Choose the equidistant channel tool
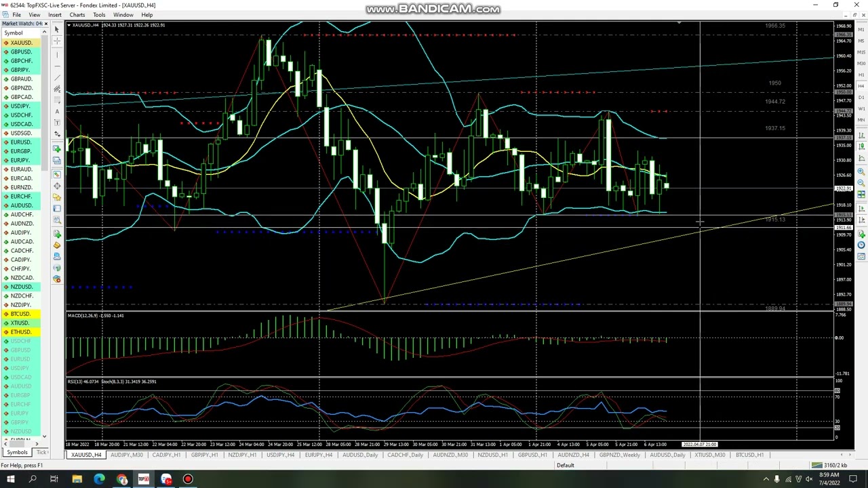Screen dimensions: 868x488 pos(57,88)
